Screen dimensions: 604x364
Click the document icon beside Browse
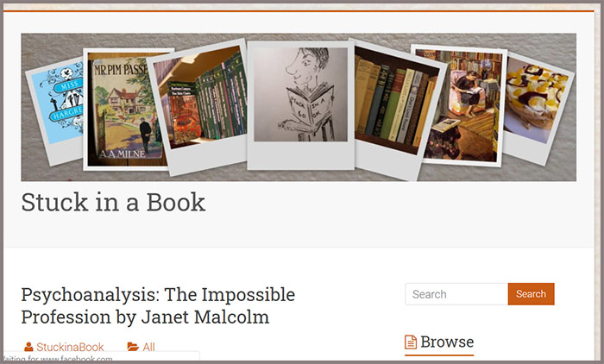(x=411, y=342)
